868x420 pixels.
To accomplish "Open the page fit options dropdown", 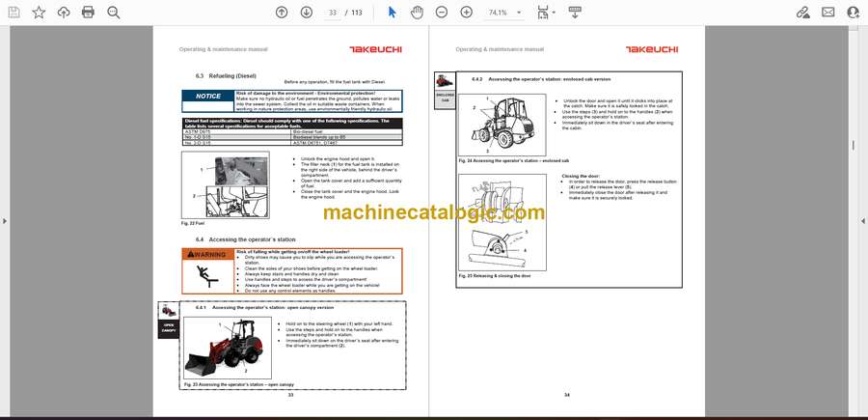I will (x=546, y=13).
